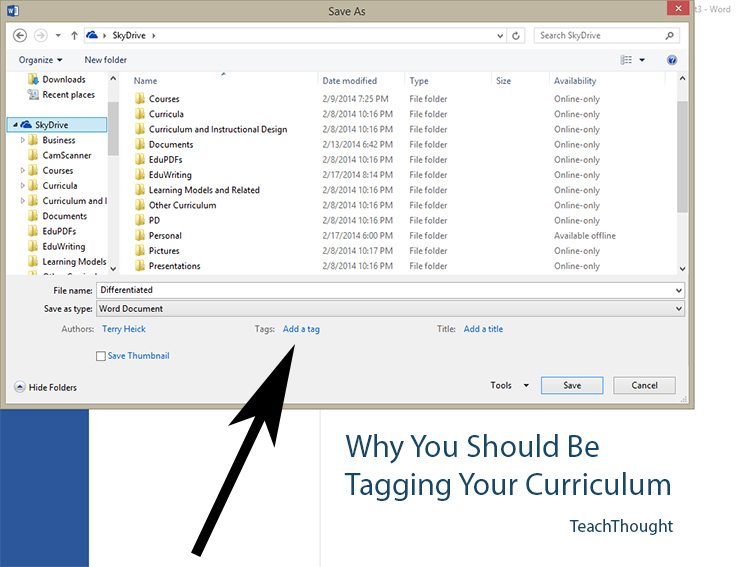Expand the Business folder in tree
The height and width of the screenshot is (567, 756).
[22, 140]
